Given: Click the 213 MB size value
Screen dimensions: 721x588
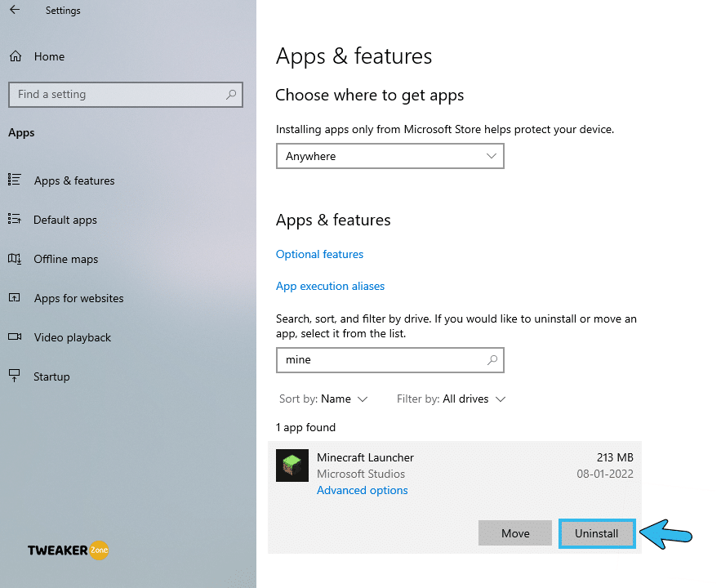Looking at the screenshot, I should [x=615, y=457].
